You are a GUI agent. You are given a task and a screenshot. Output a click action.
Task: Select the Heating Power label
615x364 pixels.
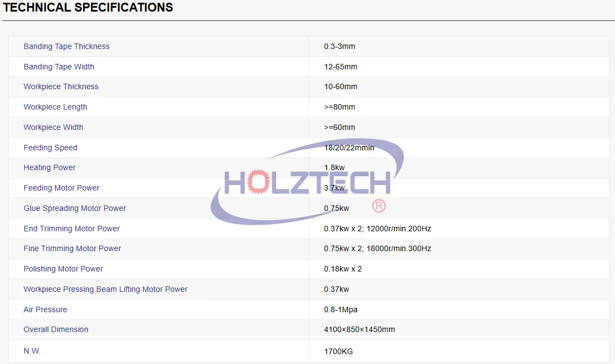click(x=50, y=168)
